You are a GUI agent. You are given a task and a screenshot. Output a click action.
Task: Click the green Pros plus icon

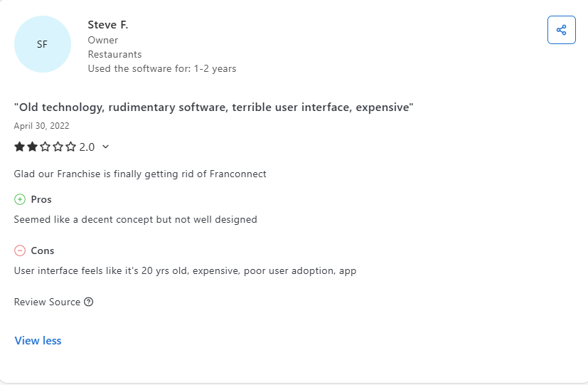(x=20, y=199)
